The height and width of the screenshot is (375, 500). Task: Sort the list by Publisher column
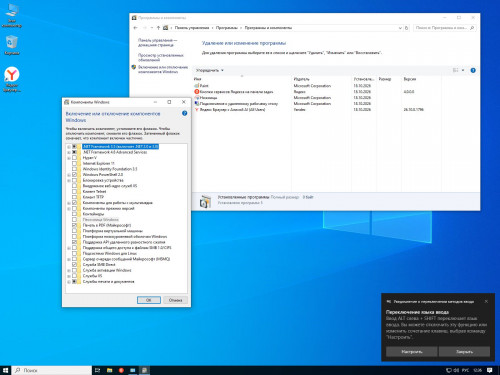click(321, 79)
